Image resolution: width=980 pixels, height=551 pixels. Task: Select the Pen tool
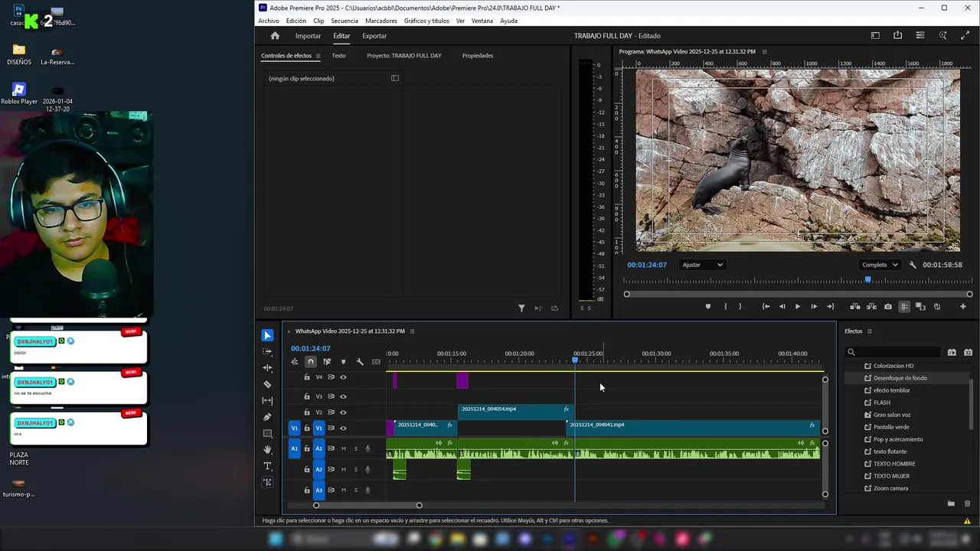coord(267,417)
